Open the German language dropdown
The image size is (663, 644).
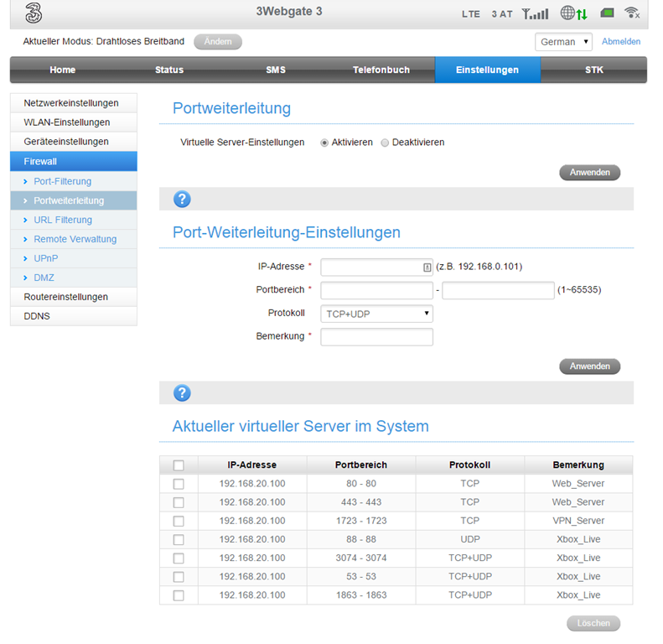point(563,42)
